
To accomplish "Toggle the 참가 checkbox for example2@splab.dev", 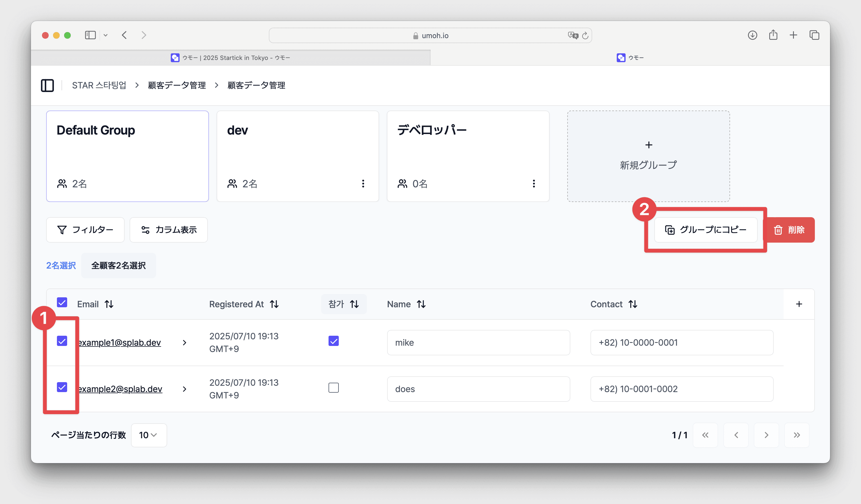I will [x=334, y=387].
